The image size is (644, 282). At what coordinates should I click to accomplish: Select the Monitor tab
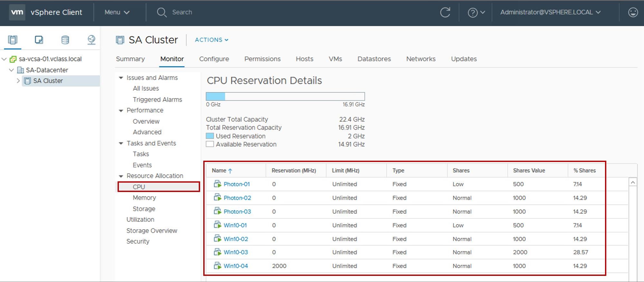point(172,59)
